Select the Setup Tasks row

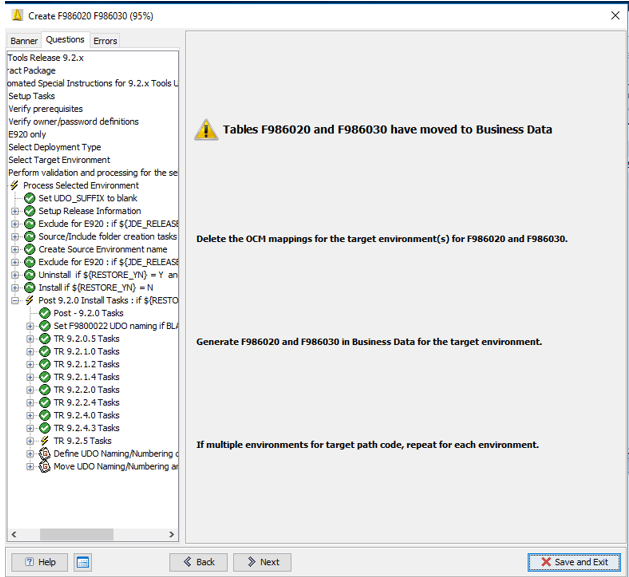point(32,96)
